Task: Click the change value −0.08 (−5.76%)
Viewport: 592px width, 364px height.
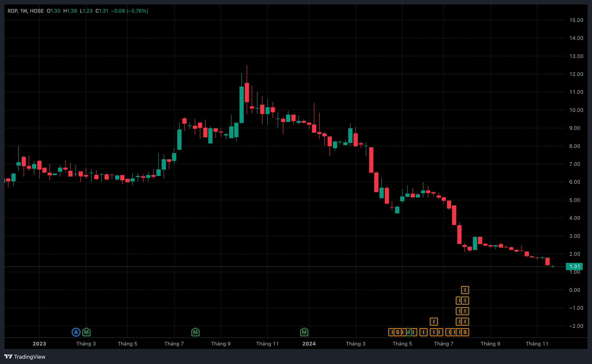Action: pos(129,11)
